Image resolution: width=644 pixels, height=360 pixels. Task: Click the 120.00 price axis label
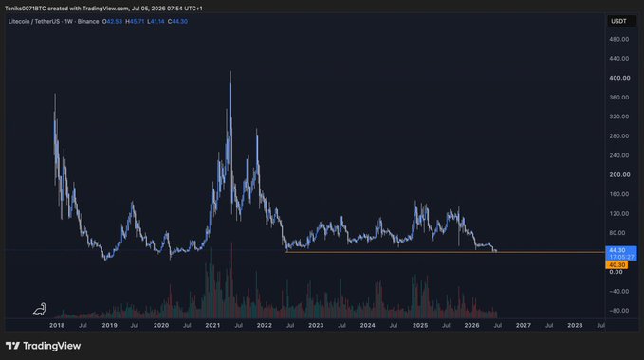click(619, 213)
